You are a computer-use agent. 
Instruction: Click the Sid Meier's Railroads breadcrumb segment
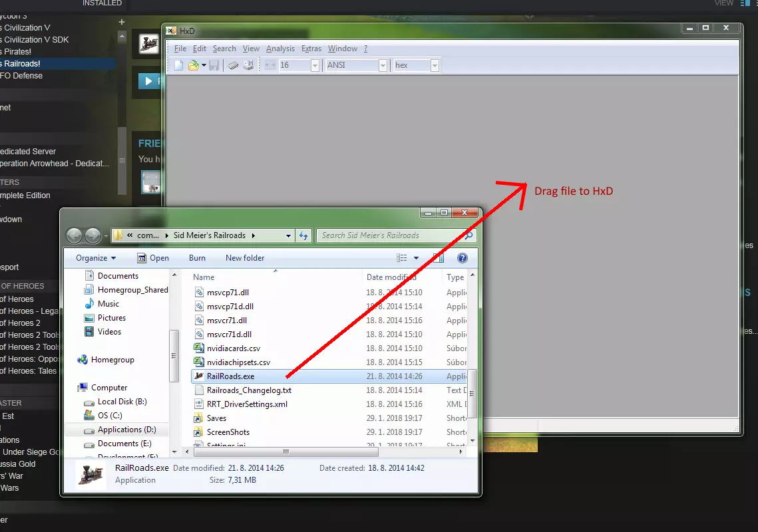210,235
